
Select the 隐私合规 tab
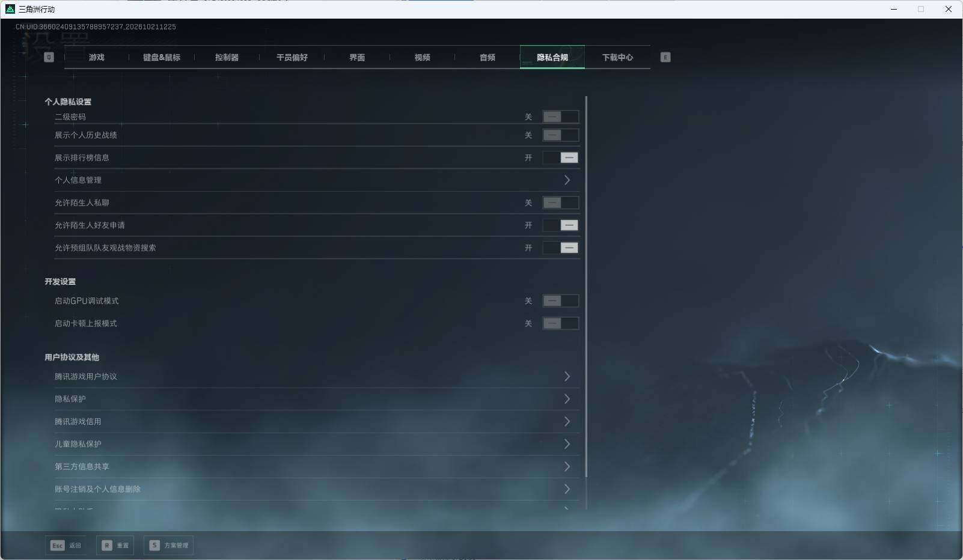point(552,57)
